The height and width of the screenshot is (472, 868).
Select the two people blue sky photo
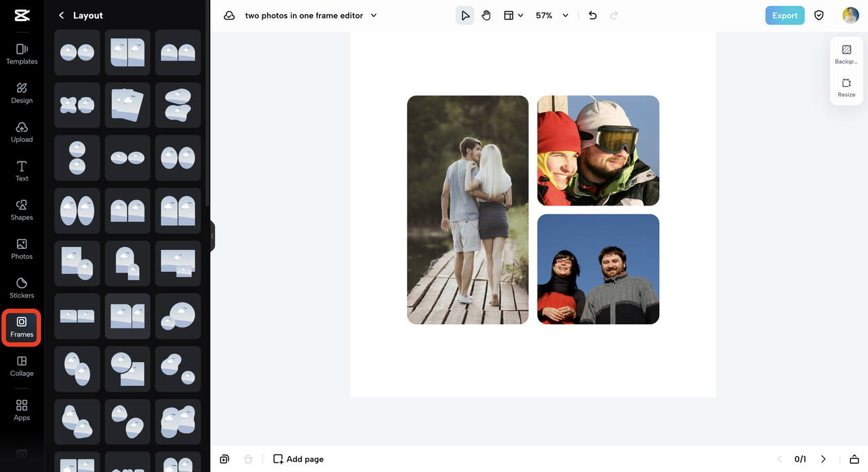coord(598,269)
